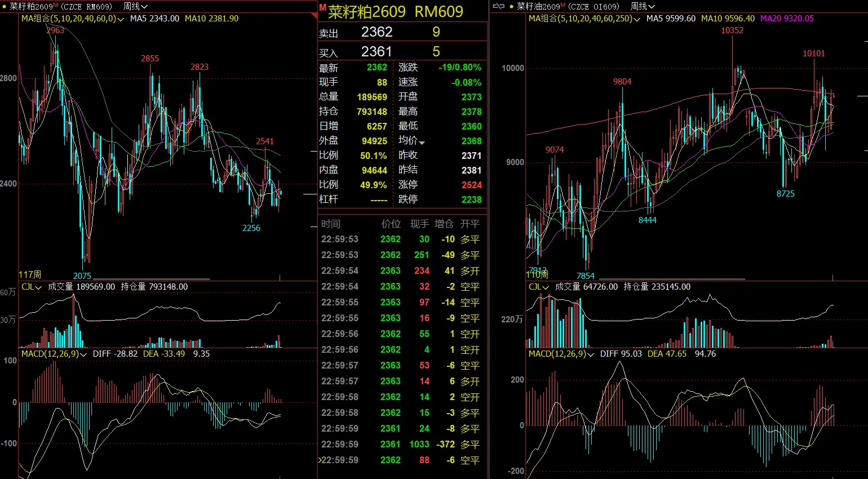Image resolution: width=868 pixels, height=479 pixels.
Task: Expand the 均价 dropdown triangle in quote panel
Action: 422,143
